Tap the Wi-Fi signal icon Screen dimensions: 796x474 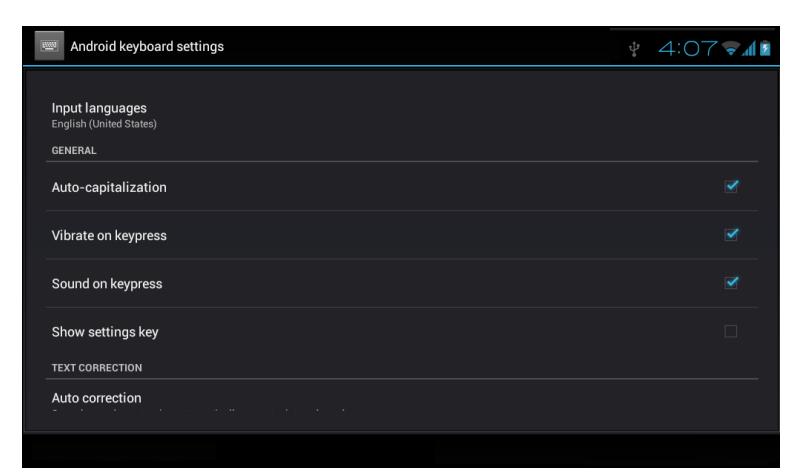pos(731,49)
